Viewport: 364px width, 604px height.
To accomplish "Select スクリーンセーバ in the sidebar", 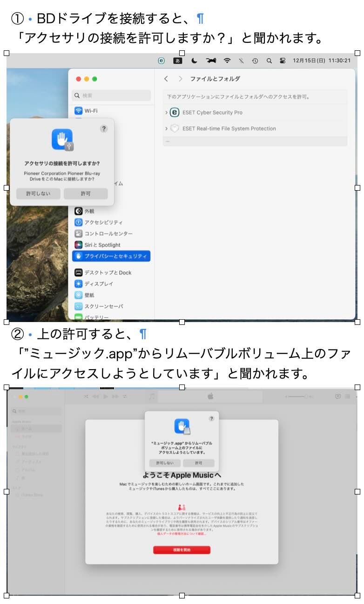I will coord(112,306).
